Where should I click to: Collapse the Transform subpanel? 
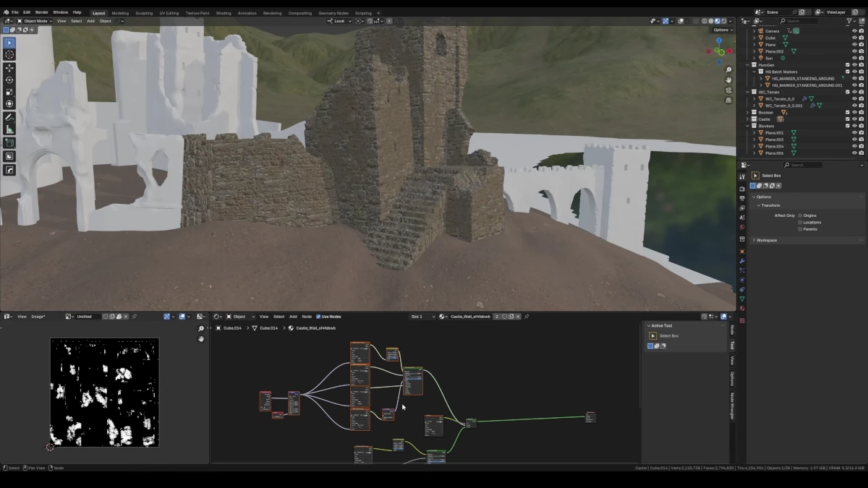[758, 205]
